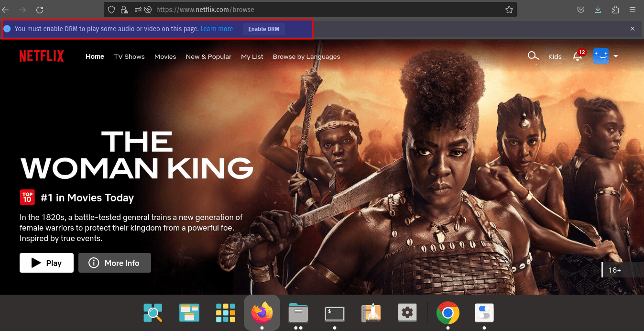Image resolution: width=644 pixels, height=331 pixels.
Task: Open the applications grid in dock
Action: click(x=226, y=313)
